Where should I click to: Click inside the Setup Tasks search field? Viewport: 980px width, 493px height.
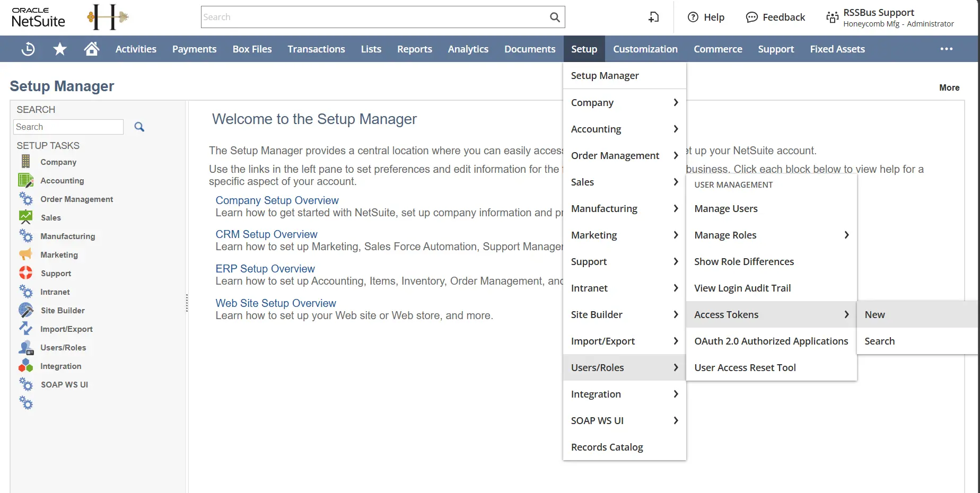(68, 127)
